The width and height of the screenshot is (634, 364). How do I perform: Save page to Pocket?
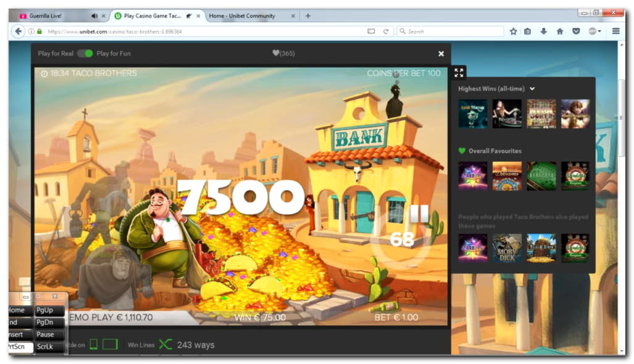576,31
